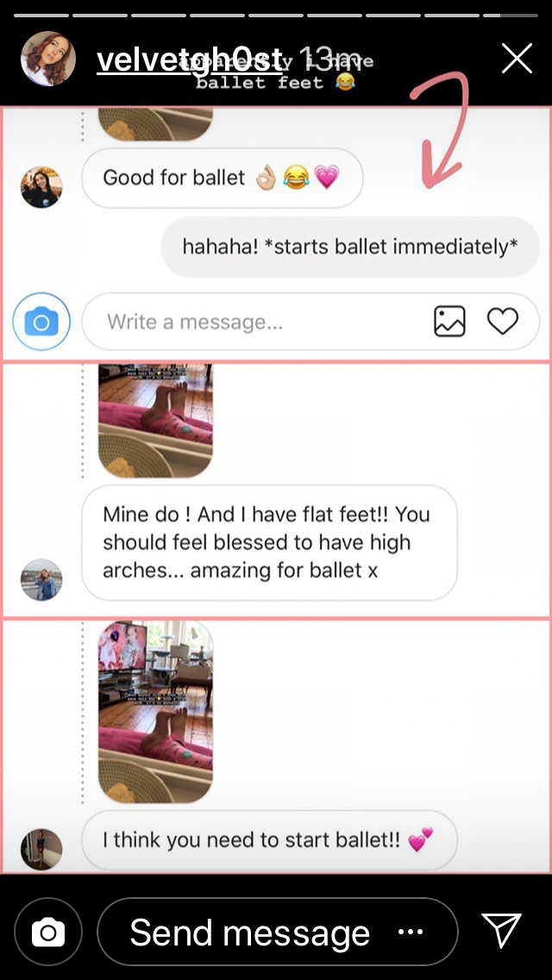552x980 pixels.
Task: Open the story thumbnail with the TV
Action: tap(155, 713)
